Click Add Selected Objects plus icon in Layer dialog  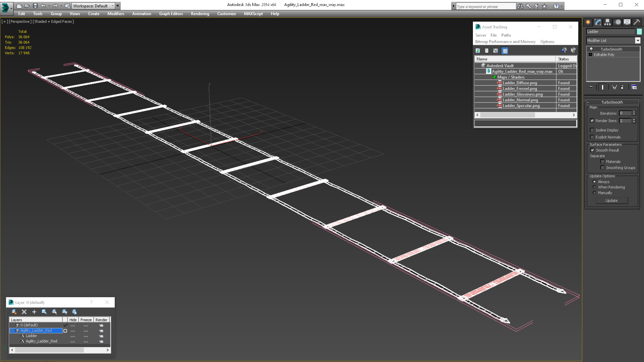coord(34,312)
